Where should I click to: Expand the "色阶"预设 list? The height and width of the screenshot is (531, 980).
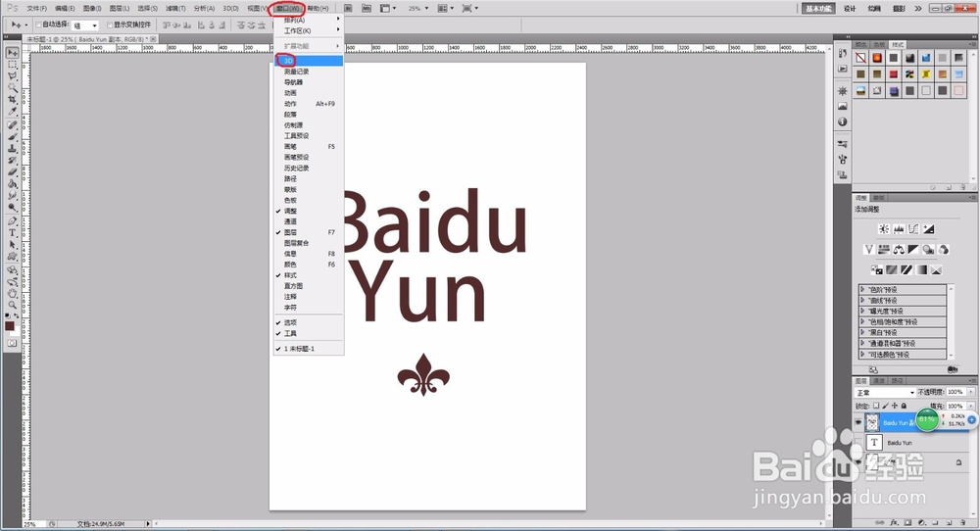862,289
